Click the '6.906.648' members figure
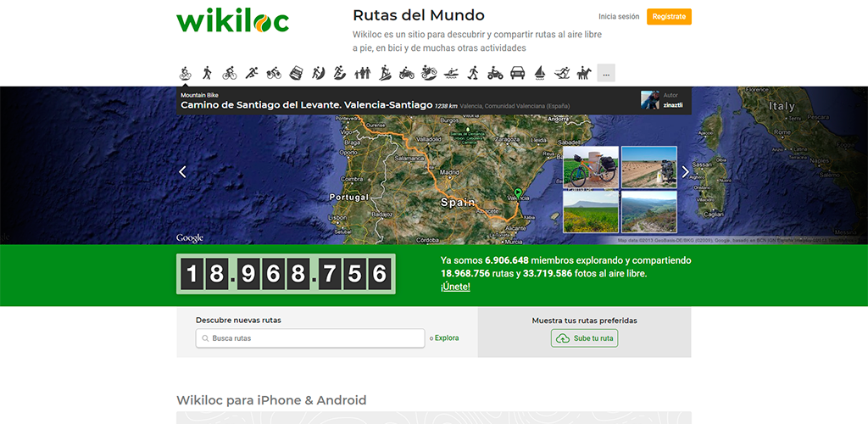 tap(507, 260)
